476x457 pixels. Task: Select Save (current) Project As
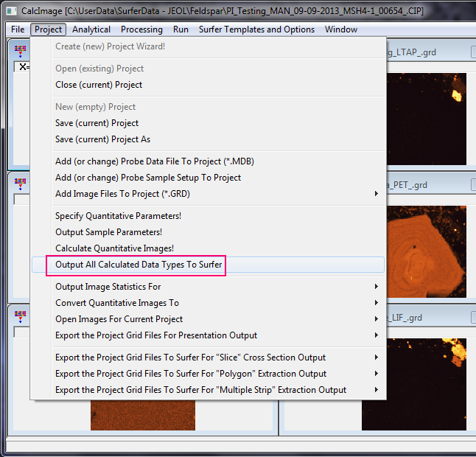102,139
